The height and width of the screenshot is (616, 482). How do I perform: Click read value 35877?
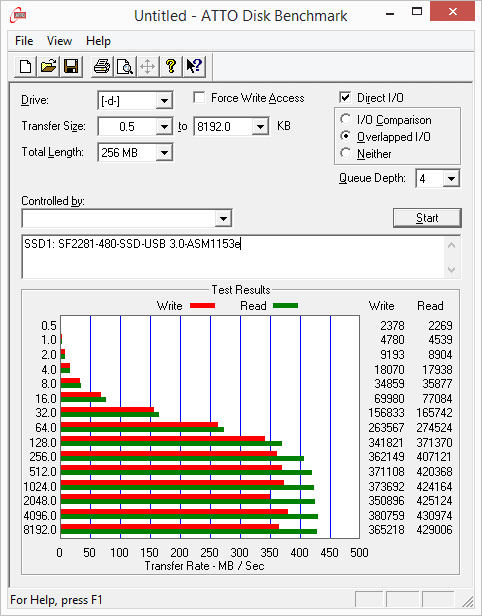[437, 383]
